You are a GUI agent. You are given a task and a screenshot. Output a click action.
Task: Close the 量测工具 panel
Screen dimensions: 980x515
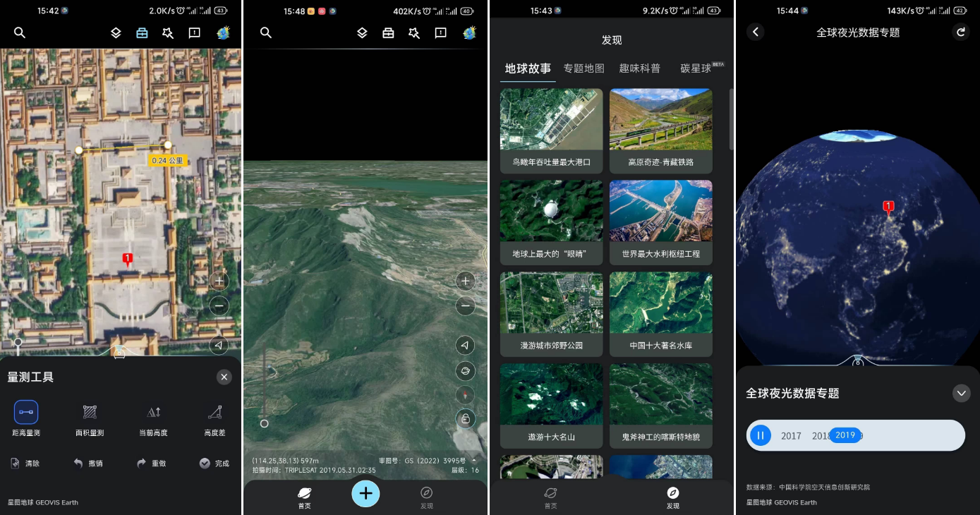[224, 377]
